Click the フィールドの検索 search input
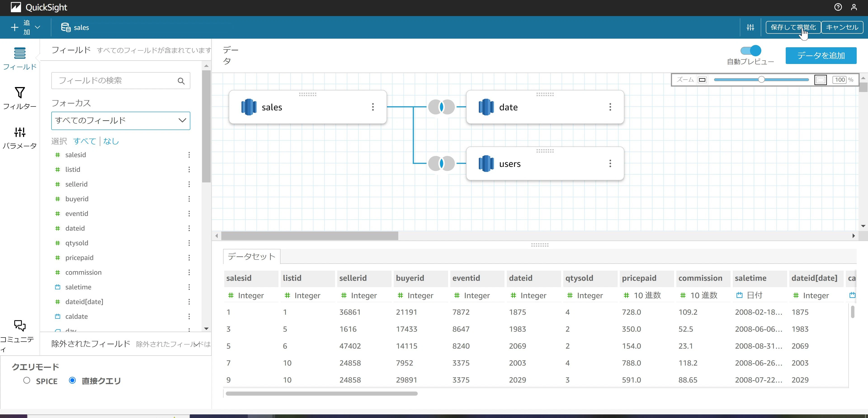 tap(121, 80)
